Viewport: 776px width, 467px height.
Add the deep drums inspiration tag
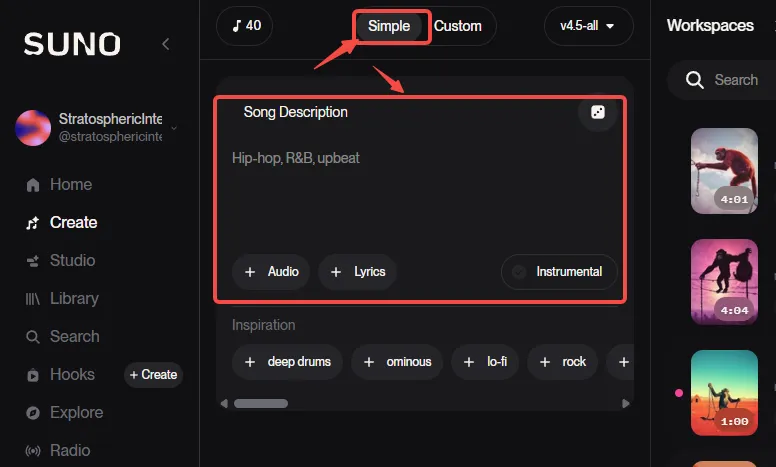coord(288,362)
